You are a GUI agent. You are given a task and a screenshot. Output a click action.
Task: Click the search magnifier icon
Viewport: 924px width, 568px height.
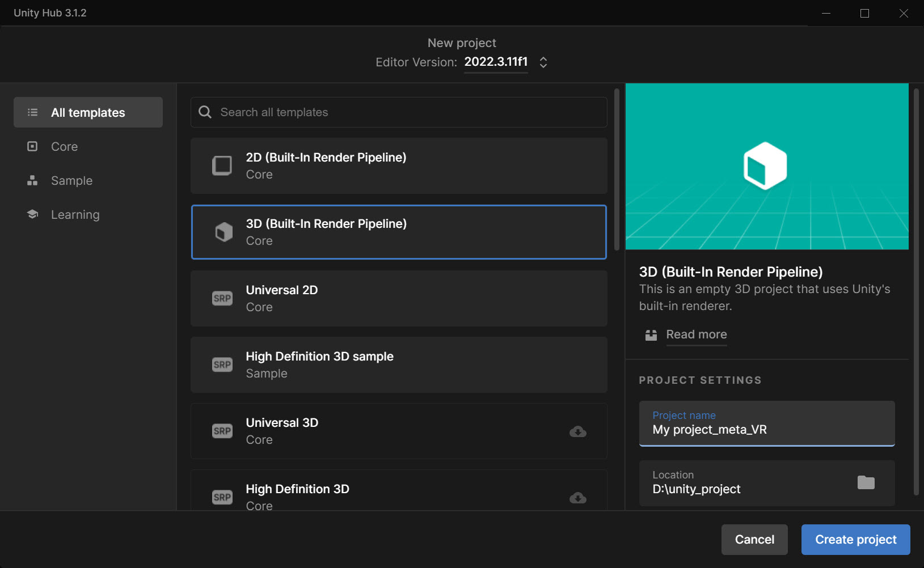205,112
